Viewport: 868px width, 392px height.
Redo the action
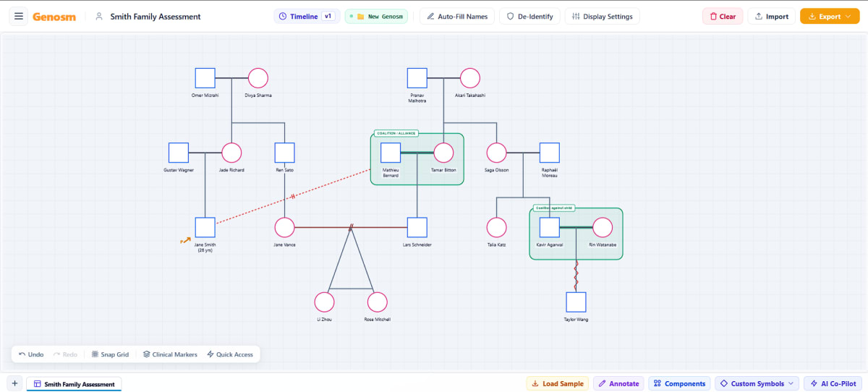click(65, 354)
